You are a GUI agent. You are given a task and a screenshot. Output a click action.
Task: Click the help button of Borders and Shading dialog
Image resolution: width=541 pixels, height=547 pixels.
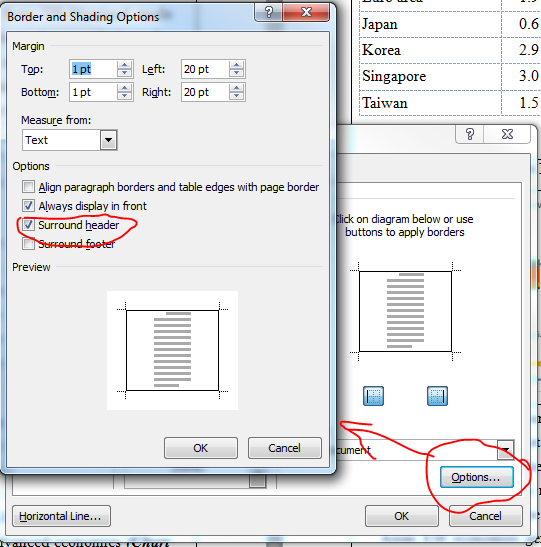[x=469, y=134]
